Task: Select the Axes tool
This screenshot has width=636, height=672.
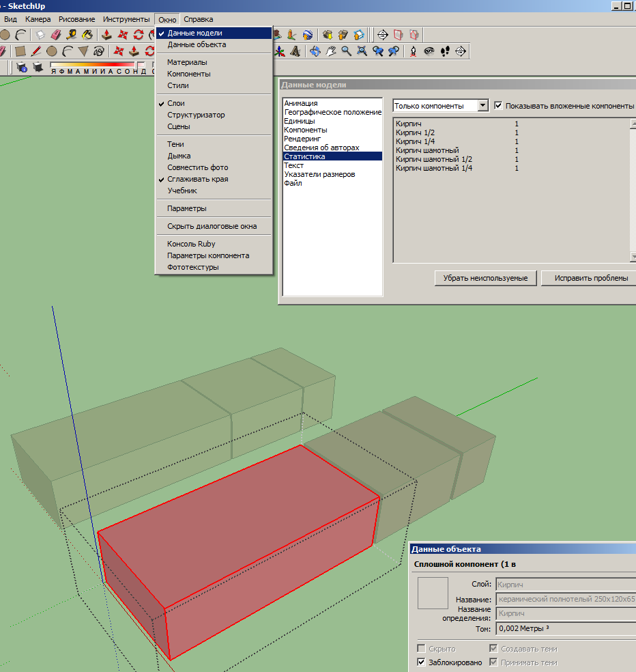Action: tap(280, 51)
